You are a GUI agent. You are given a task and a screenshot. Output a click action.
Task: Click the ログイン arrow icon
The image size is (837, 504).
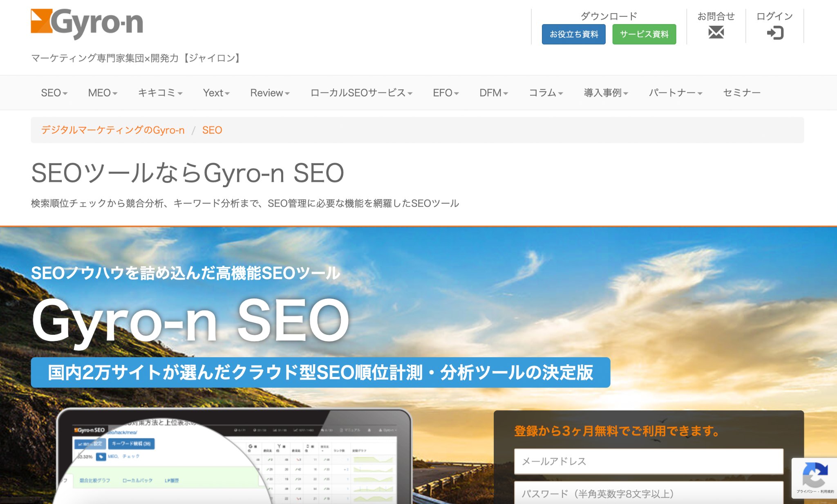coord(775,33)
